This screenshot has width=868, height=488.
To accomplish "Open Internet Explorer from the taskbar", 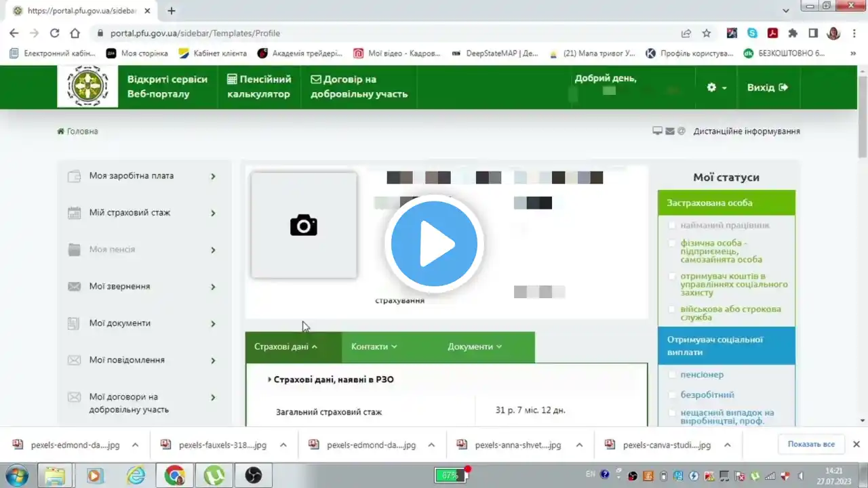I will tap(136, 476).
